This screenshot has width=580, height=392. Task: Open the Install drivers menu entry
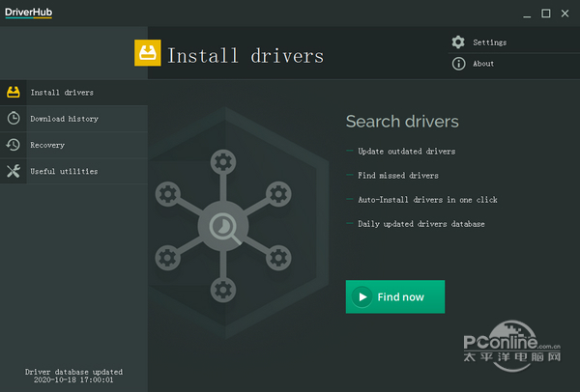click(74, 93)
